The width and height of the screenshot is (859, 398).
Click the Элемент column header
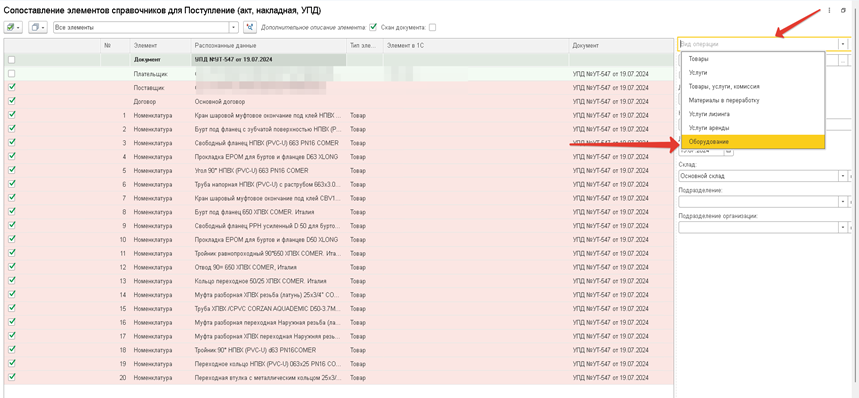point(160,45)
